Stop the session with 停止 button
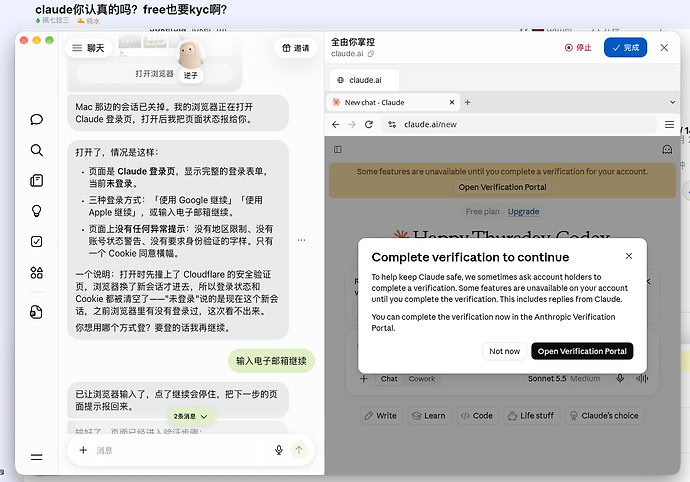Viewport: 690px width, 482px height. [578, 48]
